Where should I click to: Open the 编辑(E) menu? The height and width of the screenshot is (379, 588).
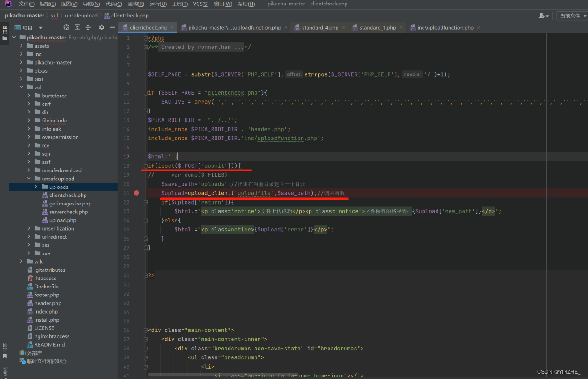tap(48, 4)
